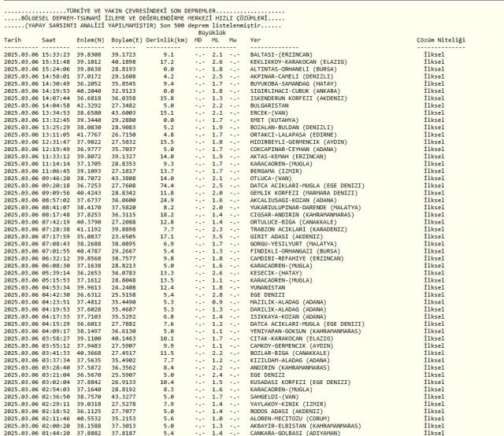The width and height of the screenshot is (504, 436).
Task: Select ISKENDERUN KORFEZI (AKDENIZ) text
Action: point(298,98)
